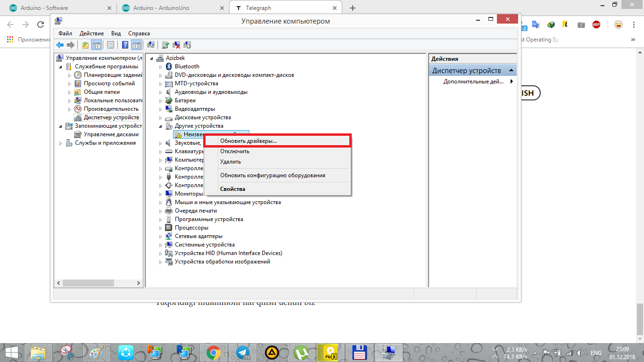Click left pane horizontal scrollbar right arrow

click(139, 283)
